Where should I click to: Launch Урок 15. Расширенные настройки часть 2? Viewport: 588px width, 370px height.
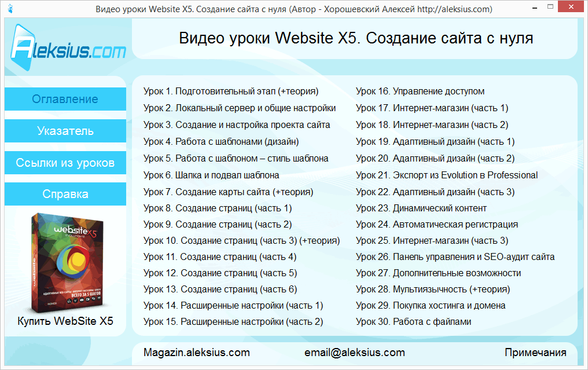[x=233, y=321]
